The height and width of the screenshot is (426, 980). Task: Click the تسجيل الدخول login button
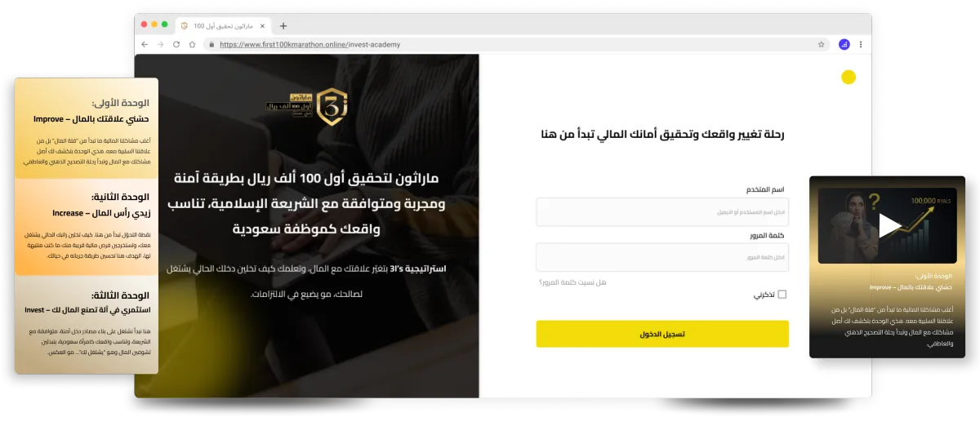662,334
